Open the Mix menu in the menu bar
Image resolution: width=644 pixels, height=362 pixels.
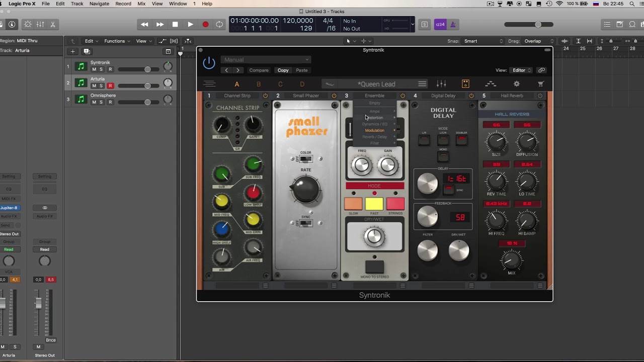[141, 4]
